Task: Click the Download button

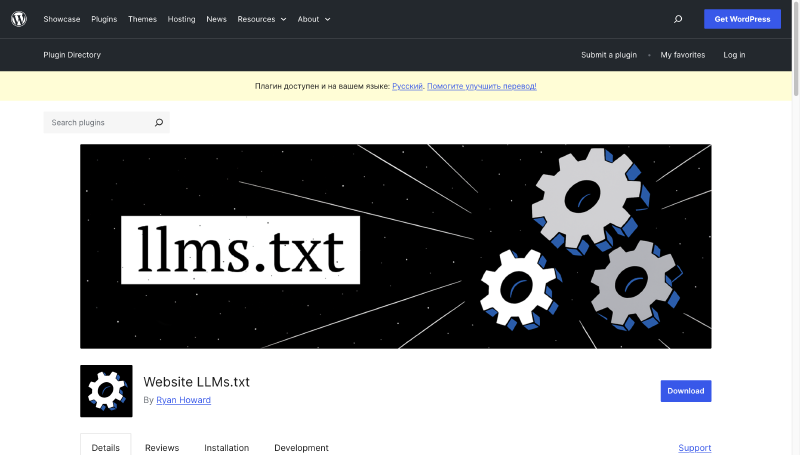Action: point(686,391)
